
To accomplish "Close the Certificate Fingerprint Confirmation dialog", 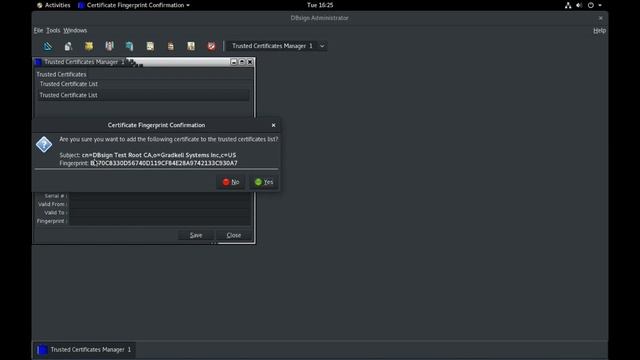I will (273, 125).
